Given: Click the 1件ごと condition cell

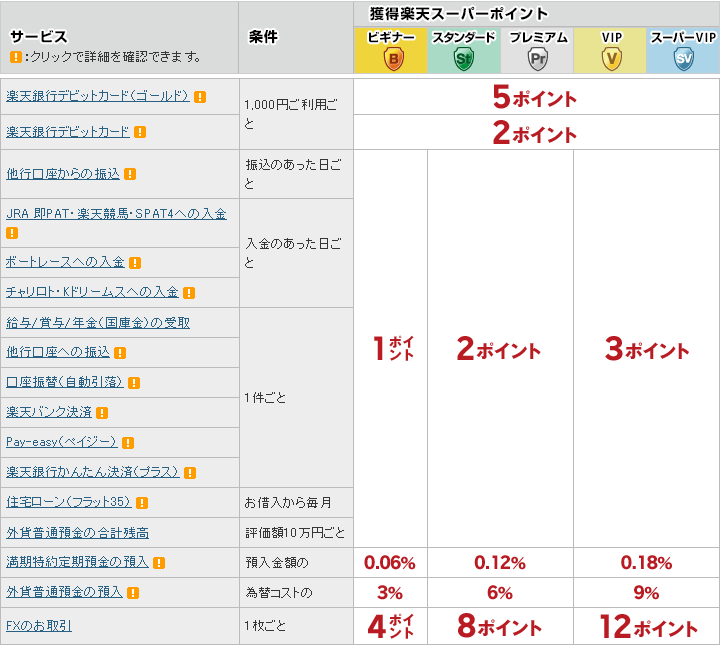Looking at the screenshot, I should click(x=296, y=398).
